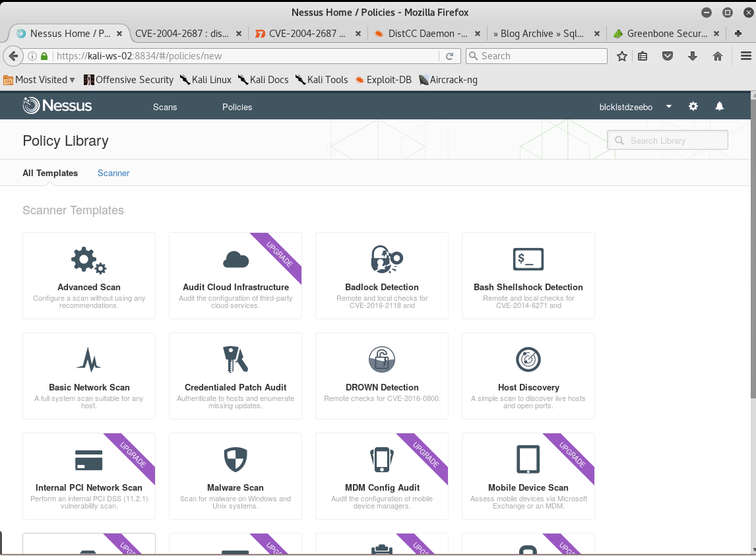Open the Policies menu

click(x=237, y=107)
